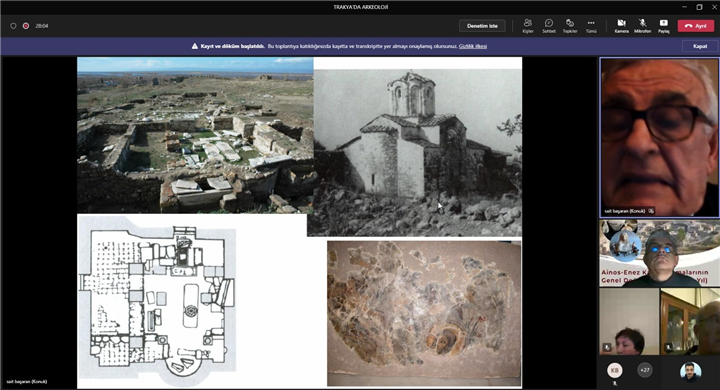Viewport: 720px width, 390px height.
Task: Leave the meeting with Ayrıl button
Action: coord(695,26)
